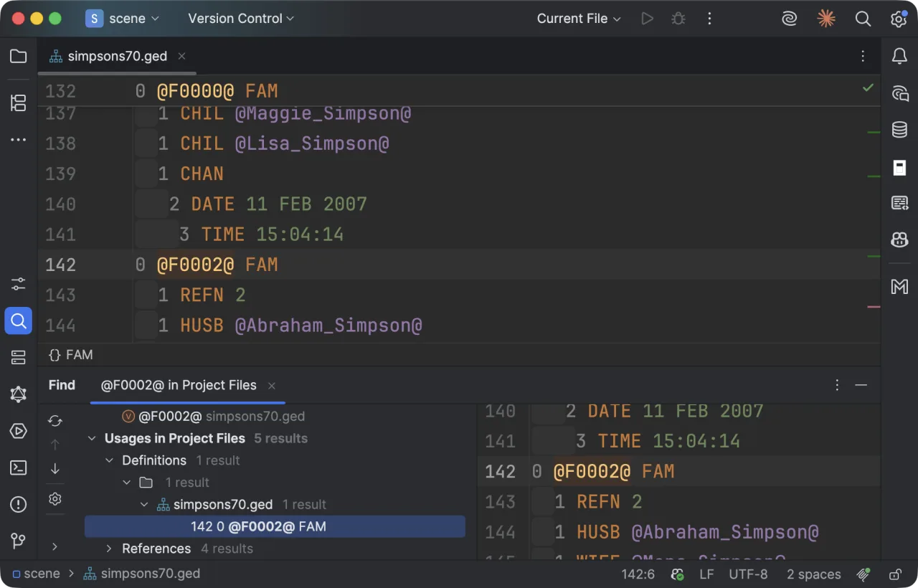918x588 pixels.
Task: Show more tool windows ellipsis in left sidebar
Action: pos(19,140)
